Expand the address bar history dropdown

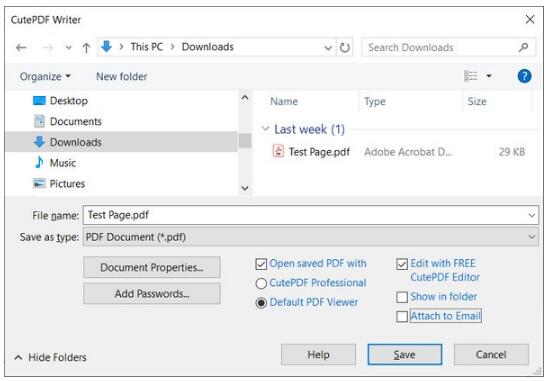(x=328, y=47)
